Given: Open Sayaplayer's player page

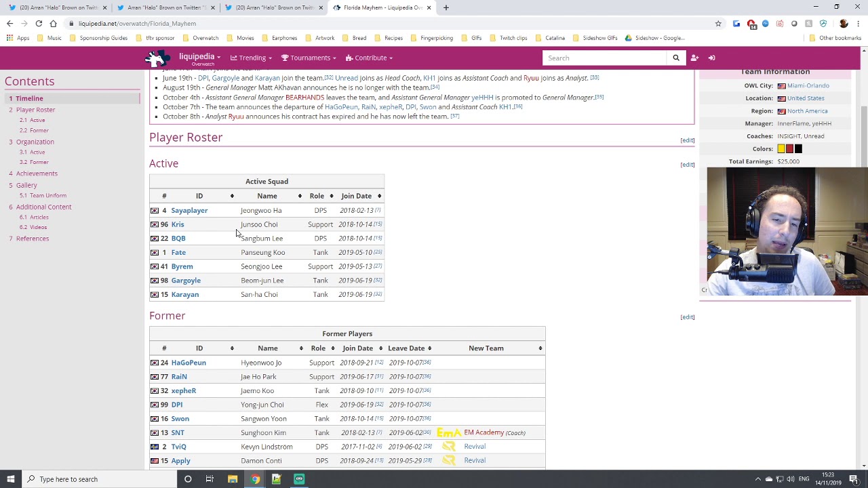Looking at the screenshot, I should point(189,210).
